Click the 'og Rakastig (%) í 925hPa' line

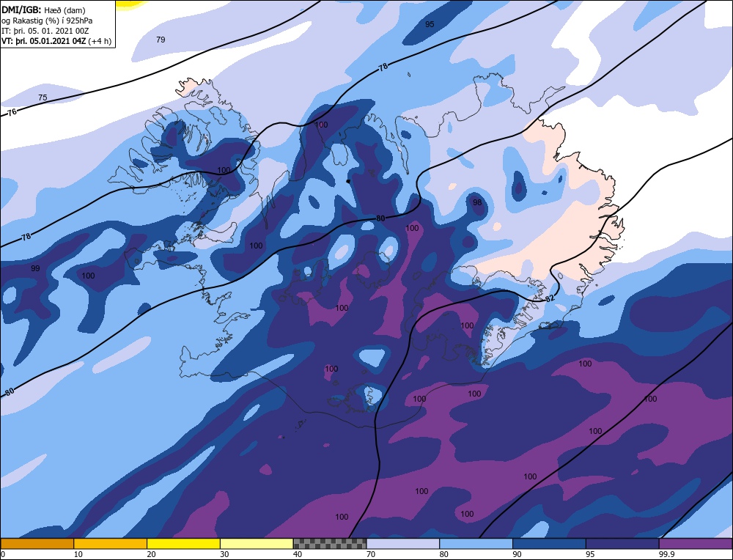coord(47,21)
